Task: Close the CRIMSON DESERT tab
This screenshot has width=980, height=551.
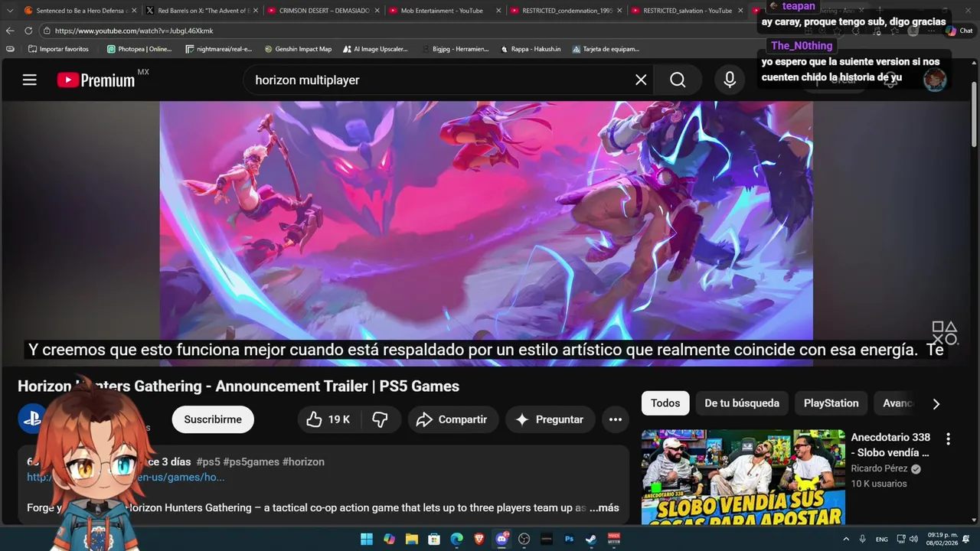Action: (376, 11)
